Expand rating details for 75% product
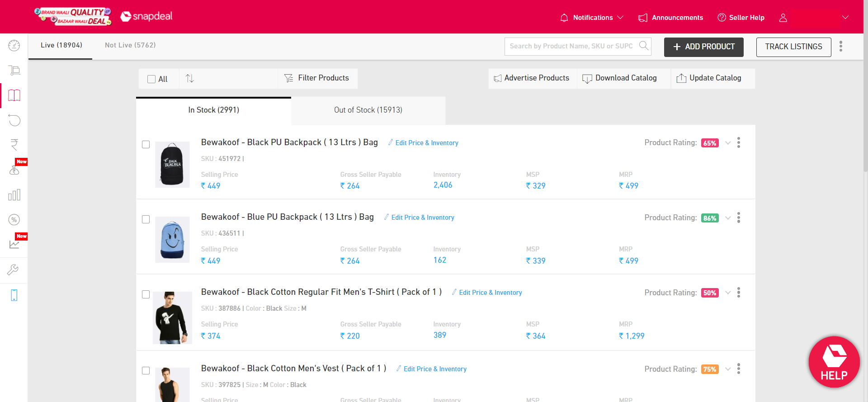Image resolution: width=868 pixels, height=402 pixels. coord(728,369)
